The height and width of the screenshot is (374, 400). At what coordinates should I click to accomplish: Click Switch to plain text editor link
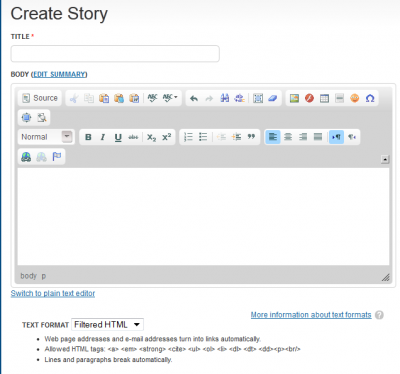53,293
